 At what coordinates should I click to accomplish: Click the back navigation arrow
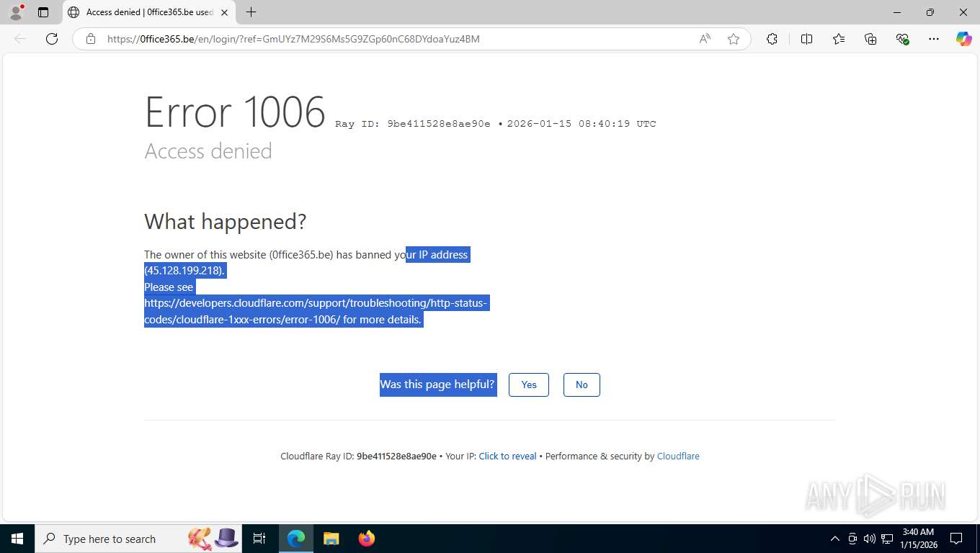click(20, 39)
